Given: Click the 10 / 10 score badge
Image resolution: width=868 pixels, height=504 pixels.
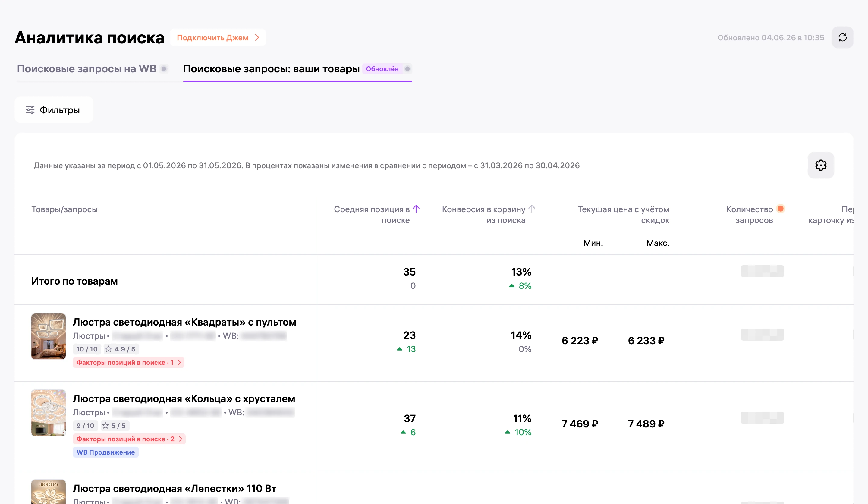Looking at the screenshot, I should tap(87, 349).
